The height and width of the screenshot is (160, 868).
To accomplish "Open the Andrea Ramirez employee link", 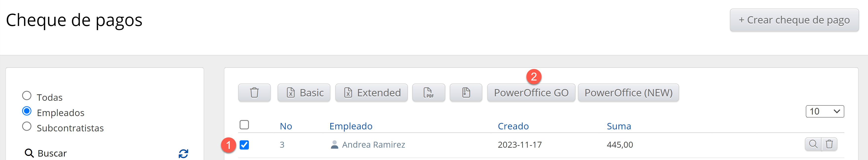I will 373,144.
